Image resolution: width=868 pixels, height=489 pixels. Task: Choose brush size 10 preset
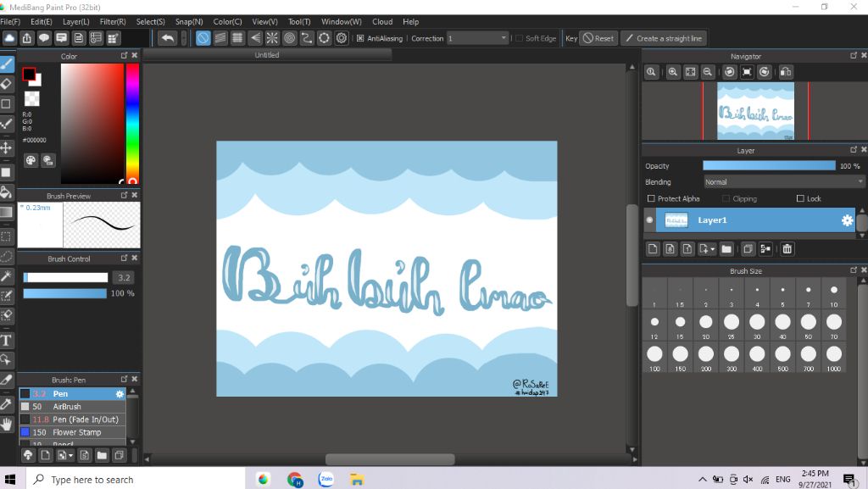(x=834, y=294)
